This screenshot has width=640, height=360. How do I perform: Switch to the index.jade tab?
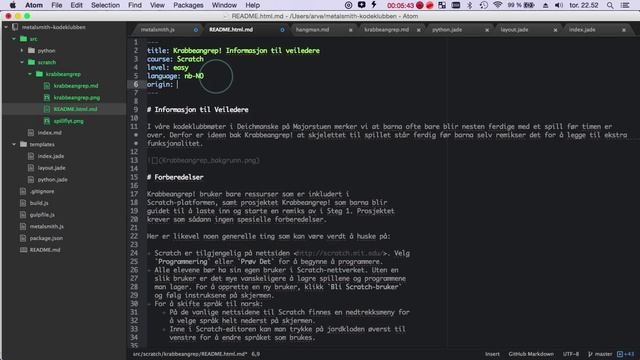tap(582, 30)
